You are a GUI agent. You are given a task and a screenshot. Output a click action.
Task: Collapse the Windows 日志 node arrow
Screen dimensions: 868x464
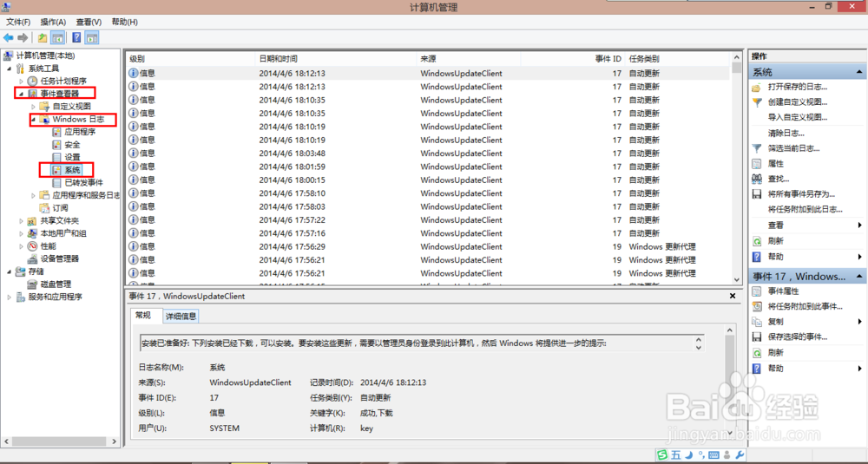[x=33, y=120]
